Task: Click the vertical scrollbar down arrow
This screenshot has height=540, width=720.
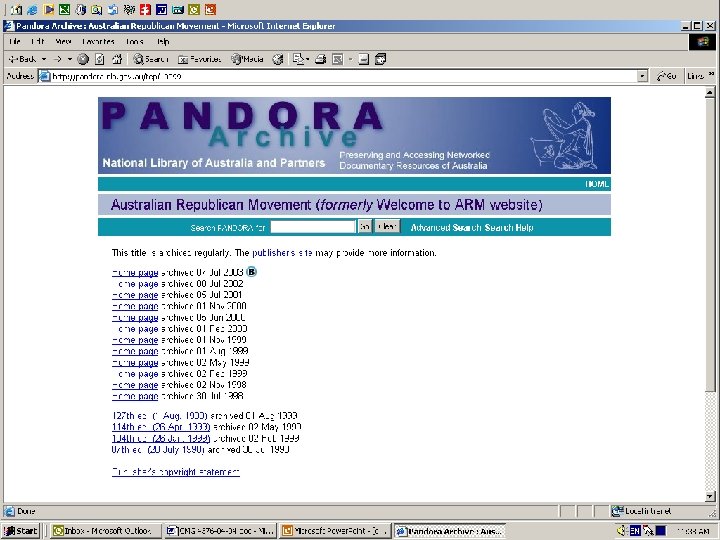Action: 710,496
